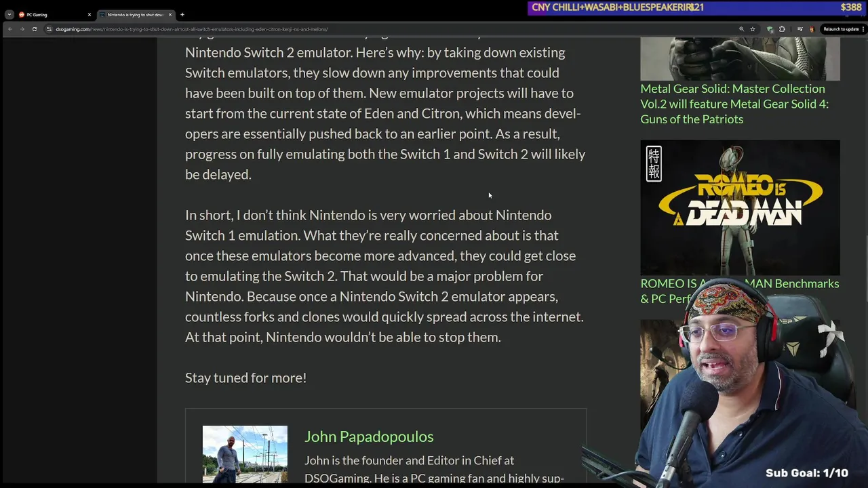Open the green extension icon with badge
This screenshot has height=488, width=868.
(x=770, y=29)
